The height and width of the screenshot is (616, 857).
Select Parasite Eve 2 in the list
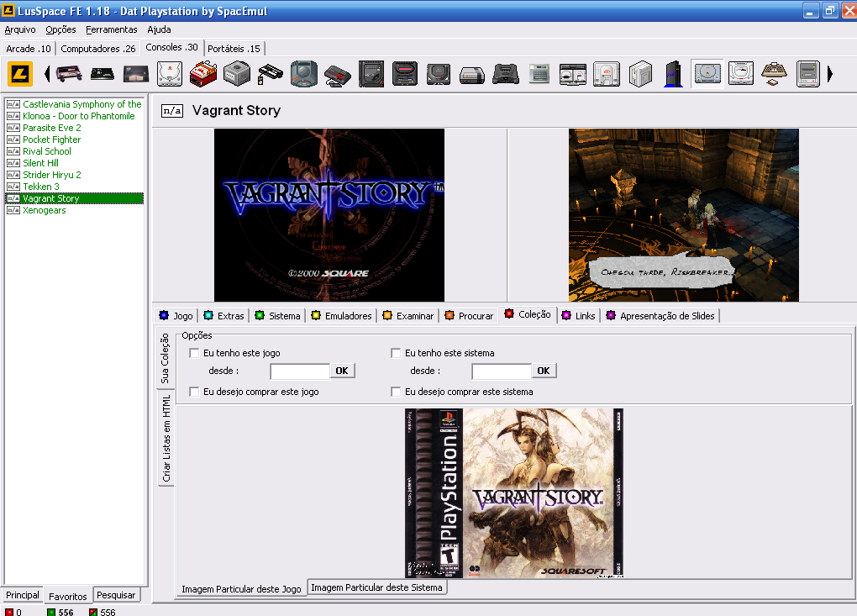(74, 128)
